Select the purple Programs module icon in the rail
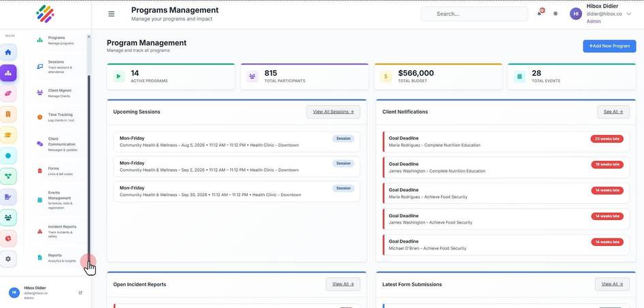 8,73
